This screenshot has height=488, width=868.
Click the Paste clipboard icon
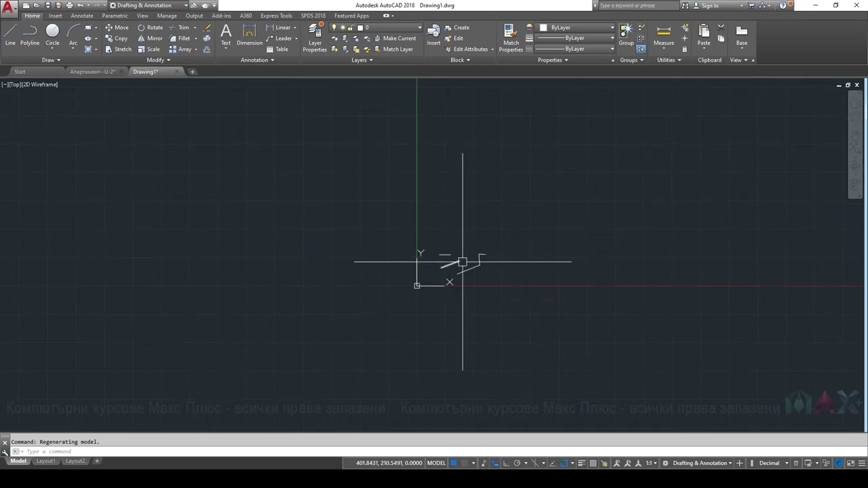tap(704, 35)
